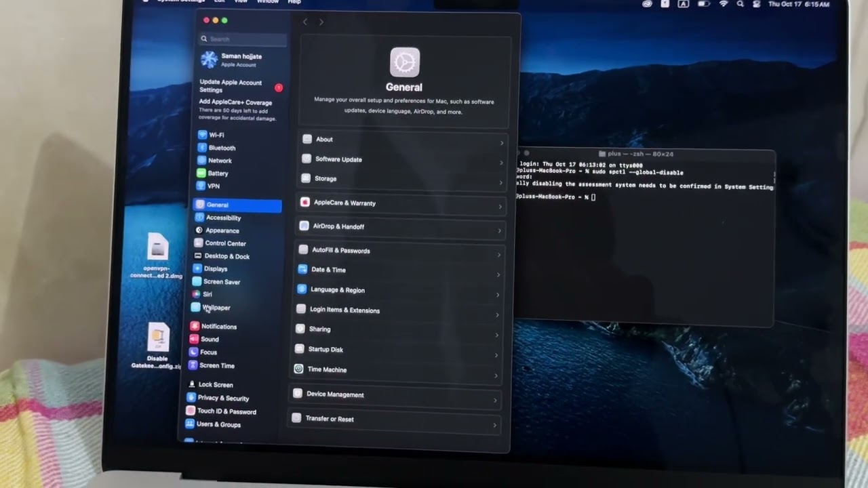Click the Control Center menu bar icon
This screenshot has width=868, height=488.
(x=755, y=4)
